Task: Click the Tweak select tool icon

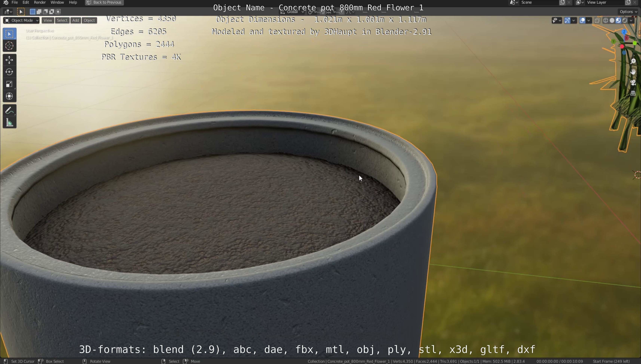Action: (21, 12)
